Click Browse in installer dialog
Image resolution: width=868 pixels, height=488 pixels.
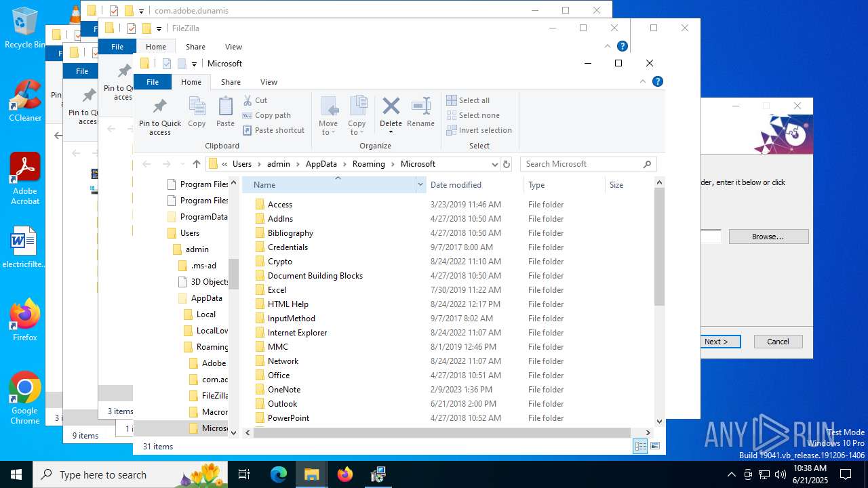pyautogui.click(x=768, y=237)
